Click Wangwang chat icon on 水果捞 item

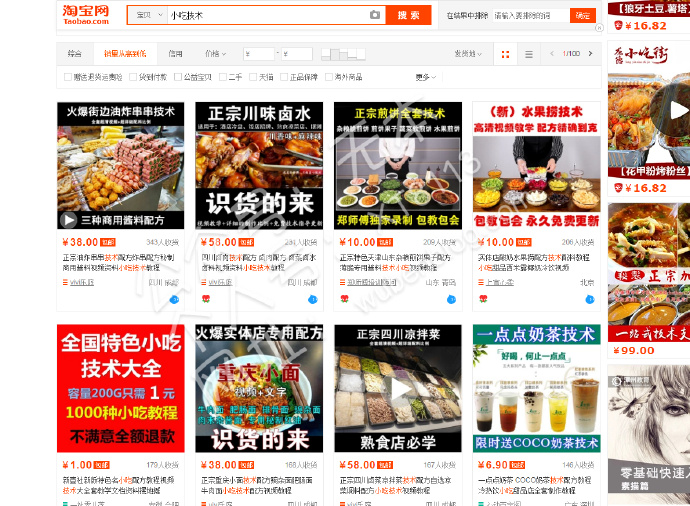tap(590, 300)
